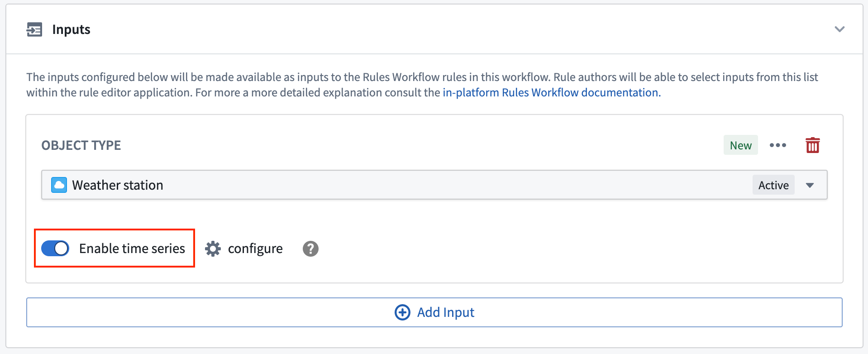Viewport: 868px width, 354px height.
Task: Click the Inputs section icon
Action: click(34, 29)
